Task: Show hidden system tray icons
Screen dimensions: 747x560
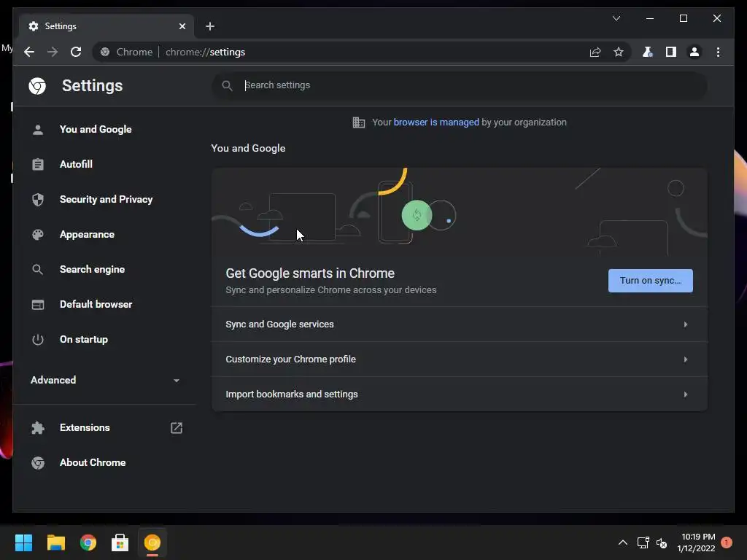Action: (x=623, y=542)
